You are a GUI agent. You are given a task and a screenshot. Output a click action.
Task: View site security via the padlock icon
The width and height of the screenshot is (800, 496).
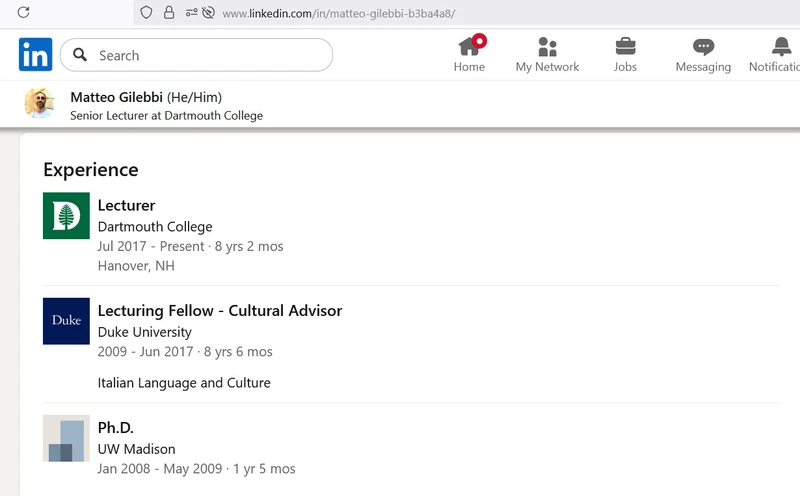169,13
